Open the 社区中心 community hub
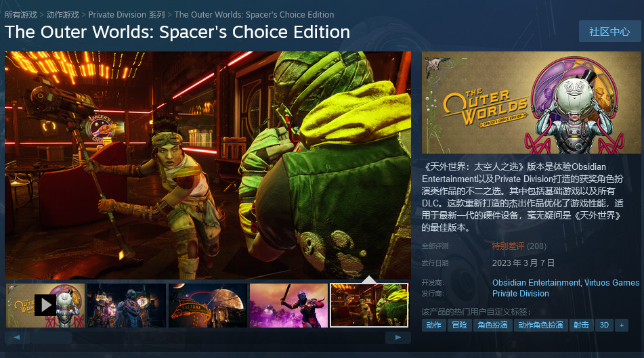 tap(609, 32)
